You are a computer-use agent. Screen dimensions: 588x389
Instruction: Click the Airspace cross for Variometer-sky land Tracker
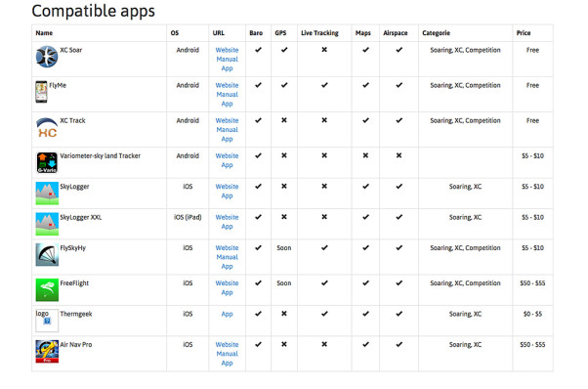pos(399,155)
